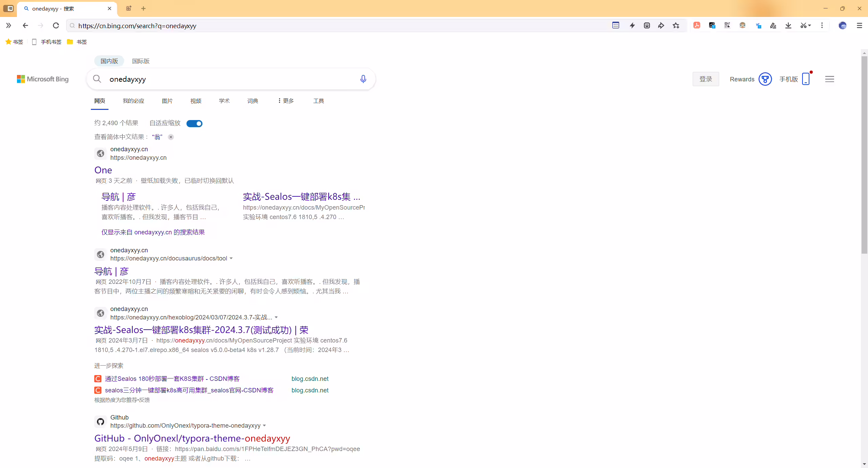
Task: Switch to the 图片 results tab
Action: pos(167,101)
